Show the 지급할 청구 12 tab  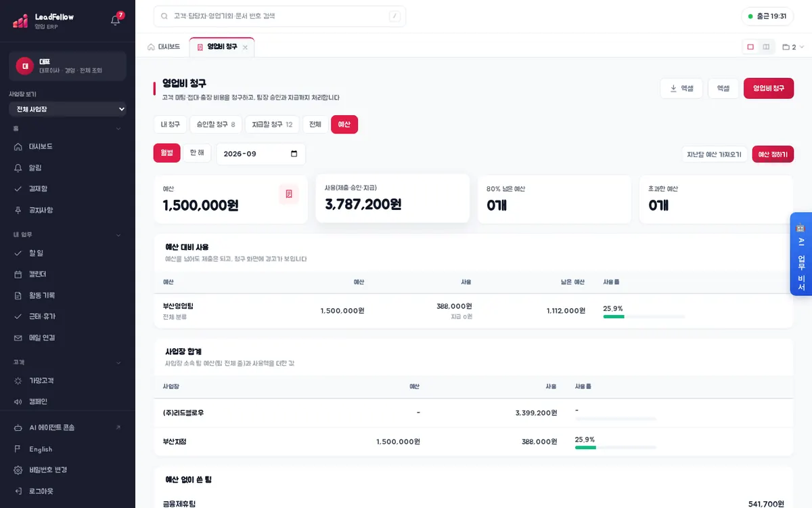point(272,125)
